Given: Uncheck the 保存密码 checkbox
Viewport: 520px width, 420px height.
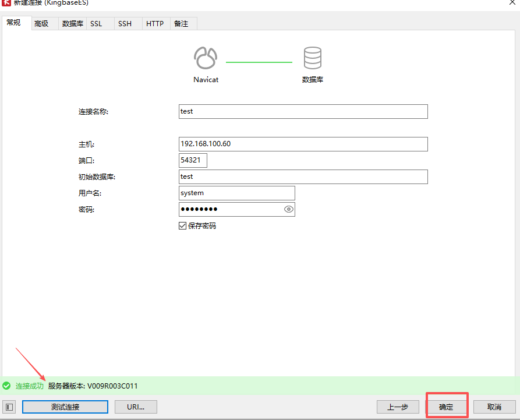Looking at the screenshot, I should point(182,226).
